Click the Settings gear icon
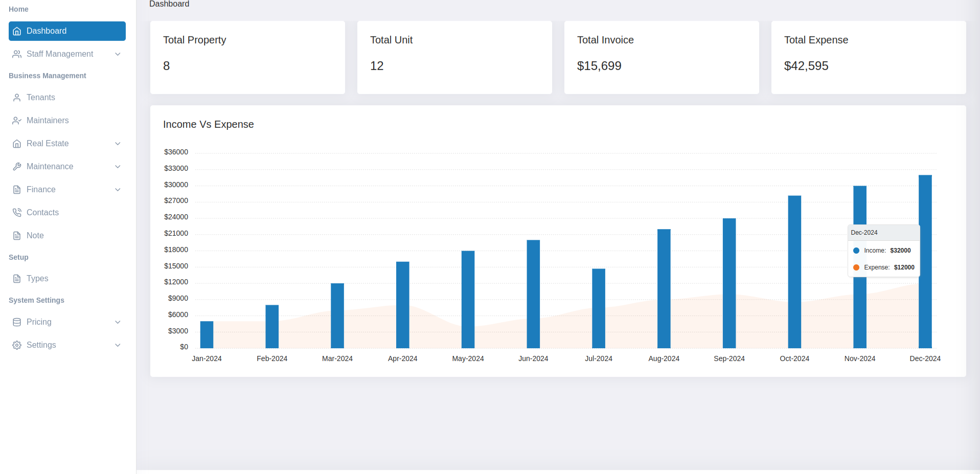 point(17,345)
